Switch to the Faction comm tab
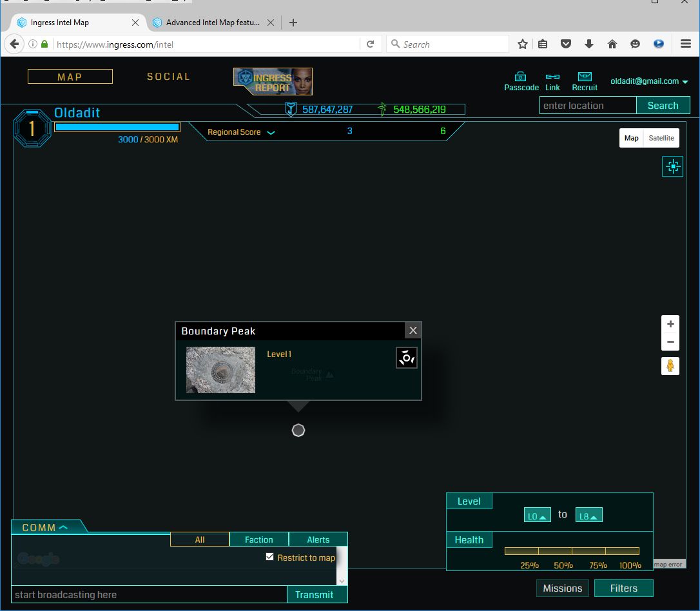Screen dimensions: 700x611 click(258, 539)
